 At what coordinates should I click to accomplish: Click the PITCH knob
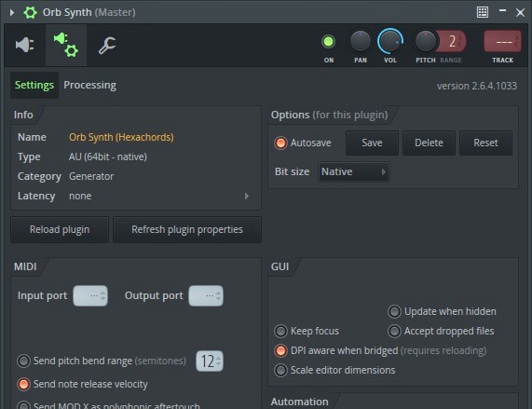(x=426, y=41)
